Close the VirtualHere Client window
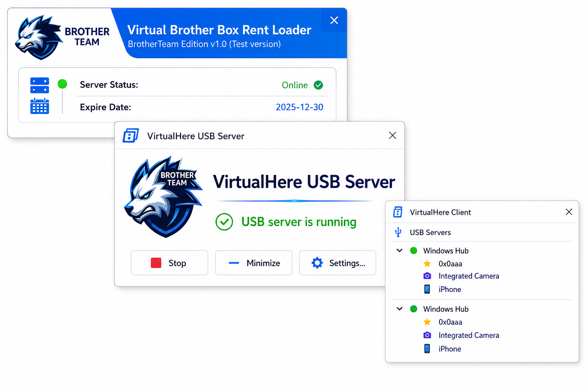The width and height of the screenshot is (588, 392). [569, 212]
